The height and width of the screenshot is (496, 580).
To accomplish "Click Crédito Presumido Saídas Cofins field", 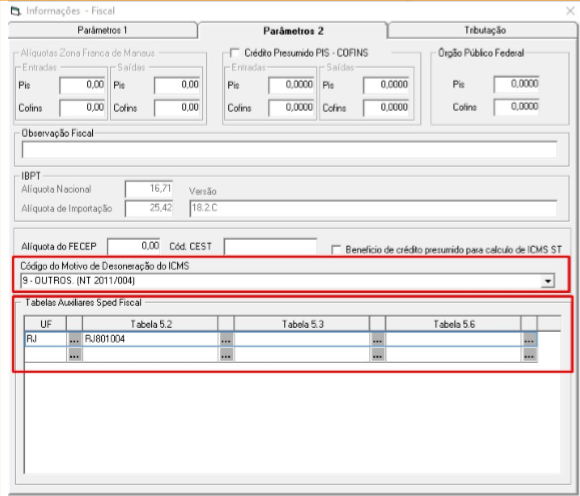I will pyautogui.click(x=386, y=108).
